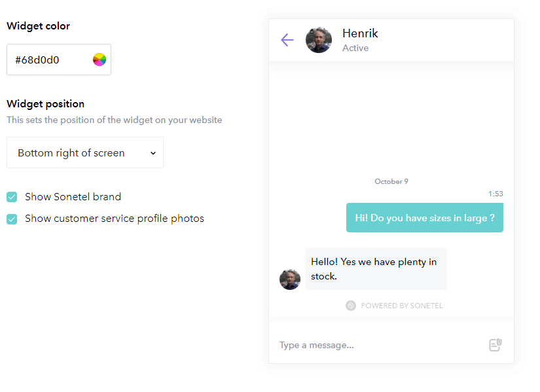Image resolution: width=540 pixels, height=392 pixels.
Task: Click the plenty in stock reply bubble
Action: pyautogui.click(x=376, y=269)
